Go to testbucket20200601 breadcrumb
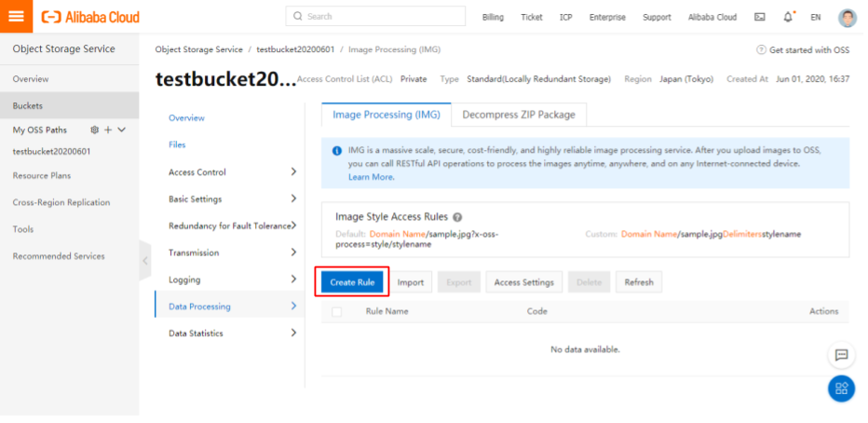This screenshot has height=423, width=868. point(295,49)
